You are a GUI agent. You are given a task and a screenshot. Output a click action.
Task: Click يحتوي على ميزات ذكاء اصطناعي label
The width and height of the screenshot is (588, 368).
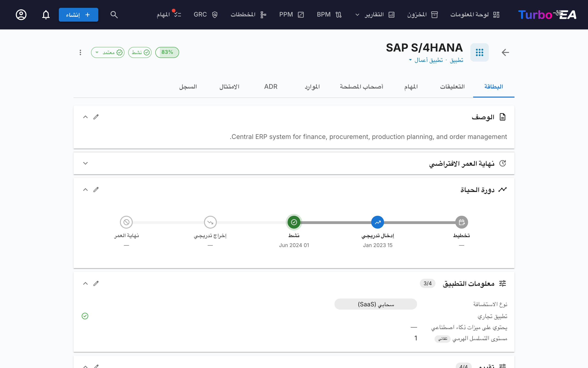[x=469, y=328]
